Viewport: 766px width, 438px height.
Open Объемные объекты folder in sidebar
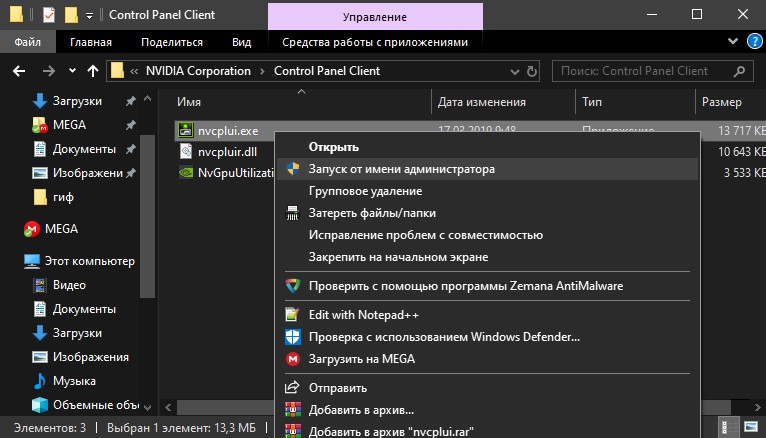pyautogui.click(x=96, y=405)
